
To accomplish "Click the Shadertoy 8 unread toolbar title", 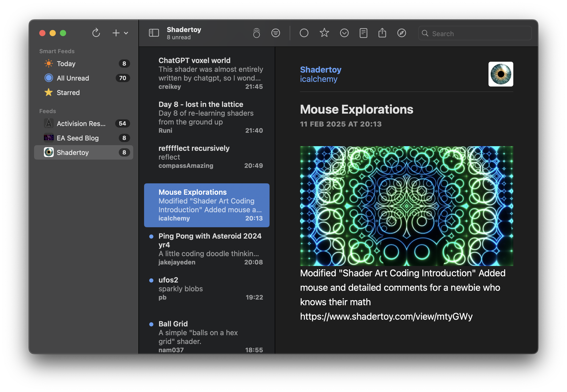I will (184, 33).
